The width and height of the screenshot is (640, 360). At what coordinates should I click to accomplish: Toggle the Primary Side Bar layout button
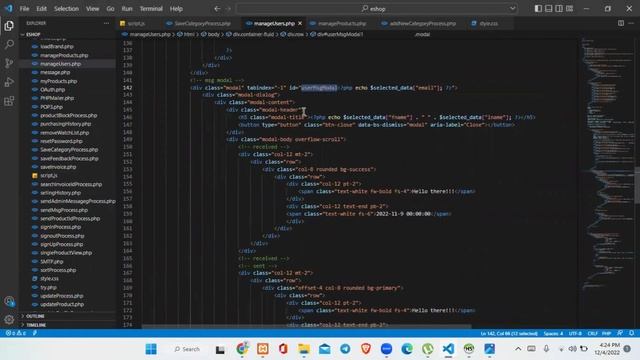tap(538, 9)
